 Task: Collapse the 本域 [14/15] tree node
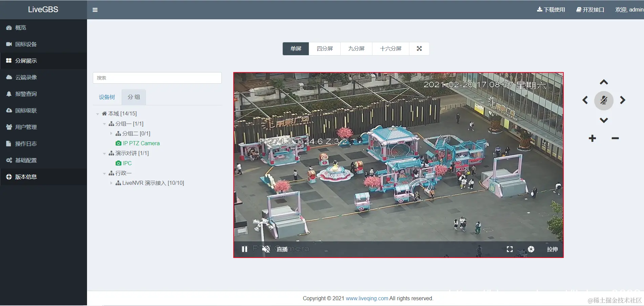pyautogui.click(x=98, y=114)
